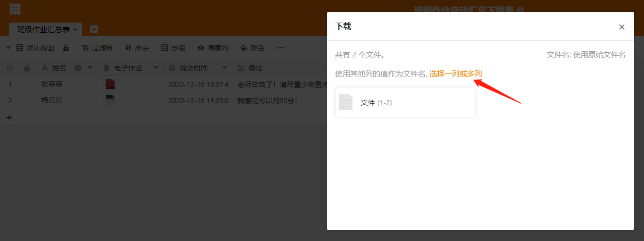The height and width of the screenshot is (241, 644).
Task: Open the 颜色 color tool
Action: click(x=253, y=48)
